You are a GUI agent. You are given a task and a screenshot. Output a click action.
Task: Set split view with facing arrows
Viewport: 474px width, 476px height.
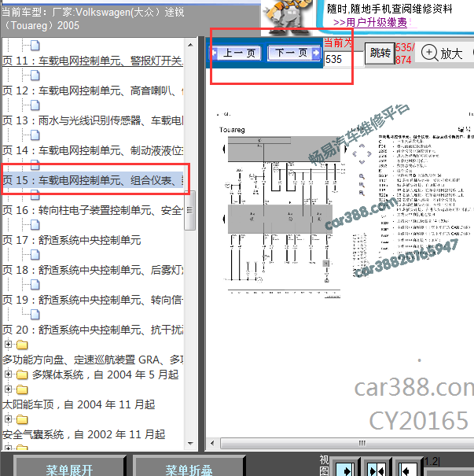[376, 469]
